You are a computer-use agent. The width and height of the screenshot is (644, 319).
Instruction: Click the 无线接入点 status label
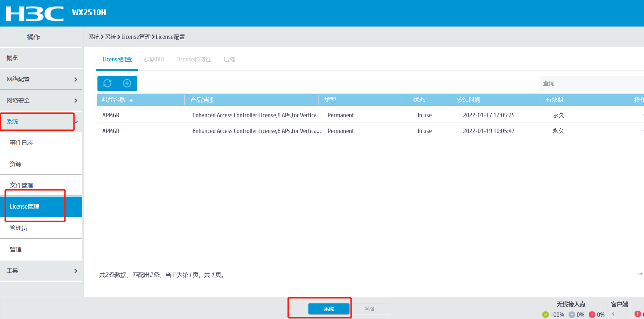pos(571,304)
